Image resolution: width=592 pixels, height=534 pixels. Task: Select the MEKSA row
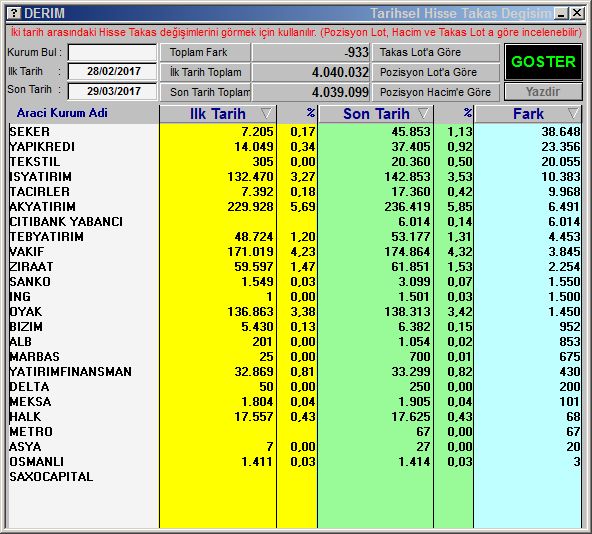[294, 401]
